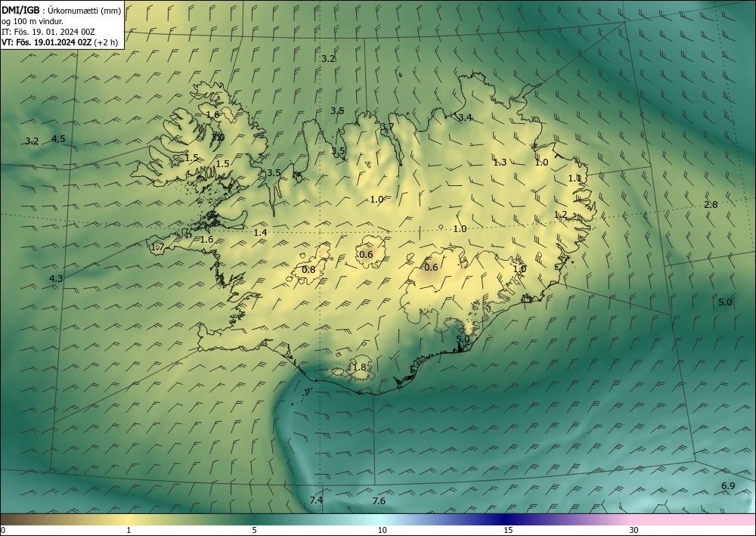
Task: Click the 0 tick on the color scale
Action: [x=3, y=531]
